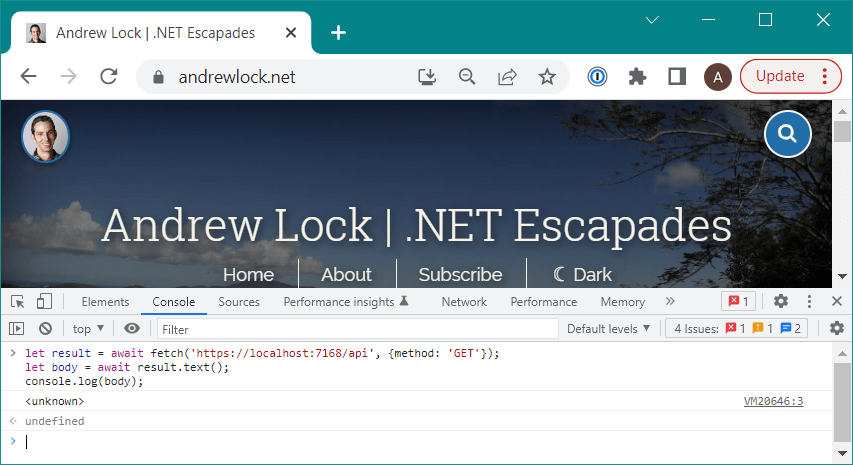Click Andrew Lock's avatar photo on page
The image size is (853, 465).
coord(45,136)
